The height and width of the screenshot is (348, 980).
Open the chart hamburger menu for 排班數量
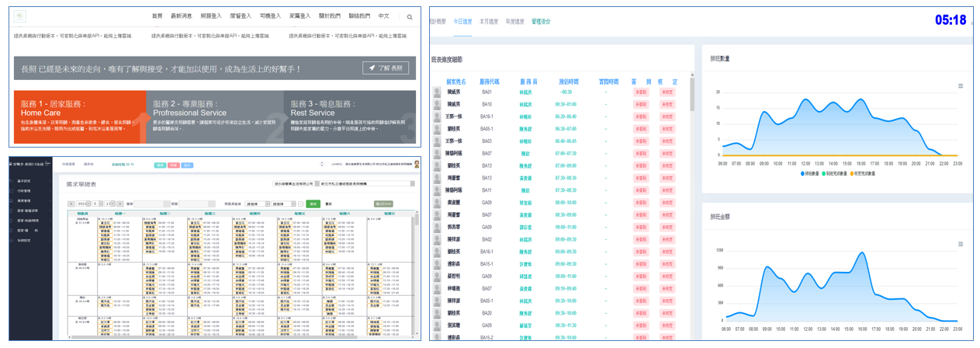tap(961, 86)
